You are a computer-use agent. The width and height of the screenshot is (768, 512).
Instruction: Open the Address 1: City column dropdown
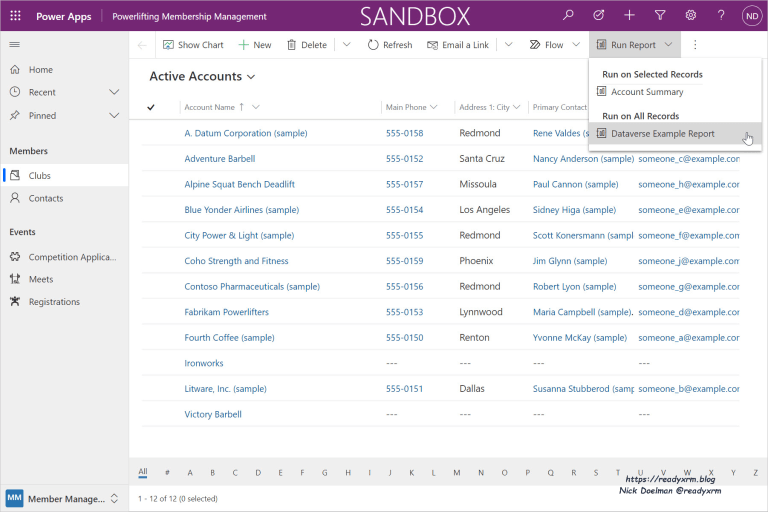pyautogui.click(x=517, y=107)
